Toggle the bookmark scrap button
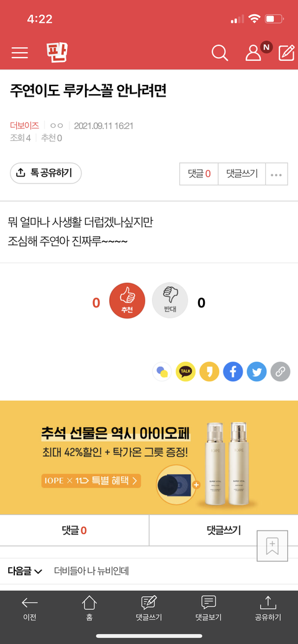The width and height of the screenshot is (298, 644). coord(272,546)
